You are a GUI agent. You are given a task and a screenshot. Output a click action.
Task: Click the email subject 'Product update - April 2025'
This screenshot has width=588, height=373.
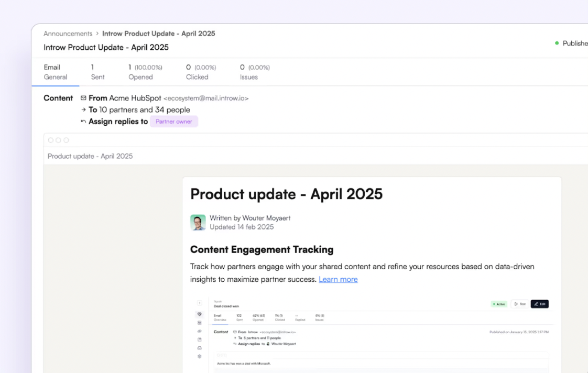[90, 156]
